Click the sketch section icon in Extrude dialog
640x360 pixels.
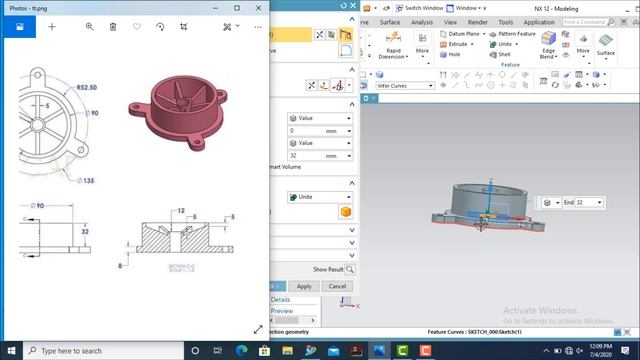click(x=346, y=35)
